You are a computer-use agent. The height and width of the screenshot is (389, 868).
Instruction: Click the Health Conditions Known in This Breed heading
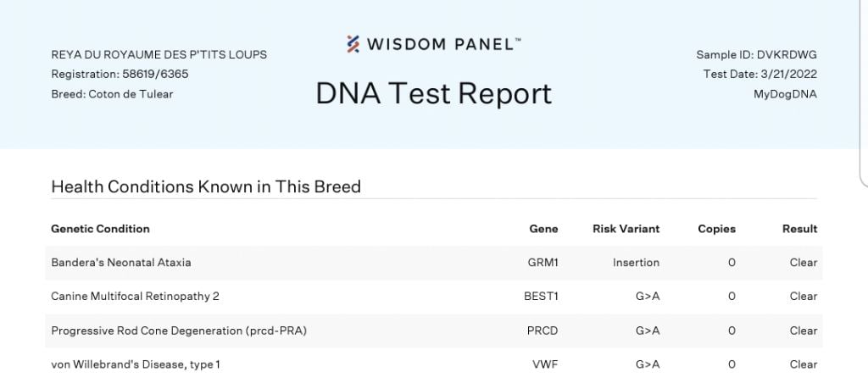(206, 186)
